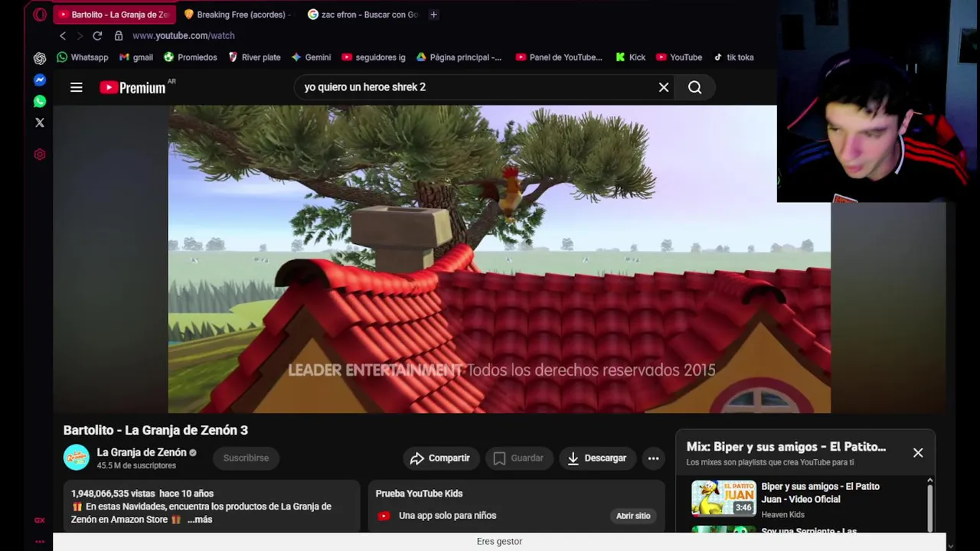The height and width of the screenshot is (551, 980).
Task: Close the Mix playlist panel
Action: pos(918,453)
